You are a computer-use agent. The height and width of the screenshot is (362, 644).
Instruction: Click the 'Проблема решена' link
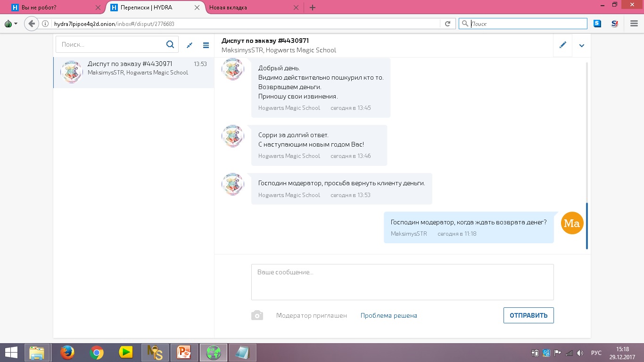tap(389, 315)
